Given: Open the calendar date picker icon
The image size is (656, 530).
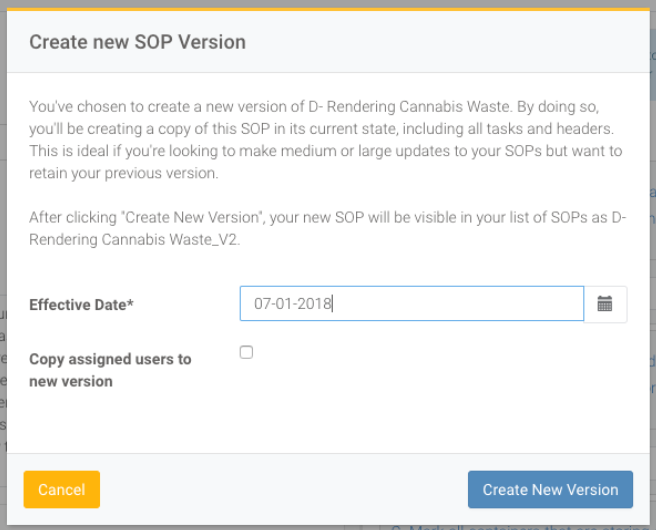Looking at the screenshot, I should pyautogui.click(x=605, y=304).
